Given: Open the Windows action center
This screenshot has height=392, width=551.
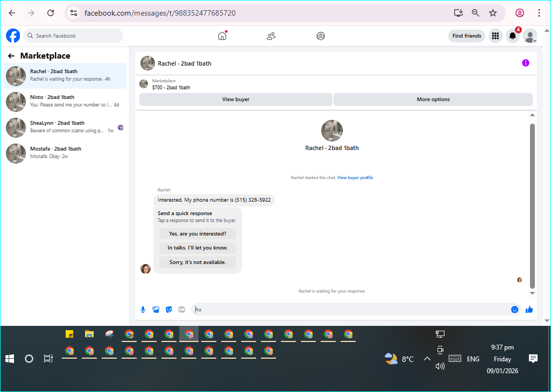Looking at the screenshot, I should pos(533,359).
